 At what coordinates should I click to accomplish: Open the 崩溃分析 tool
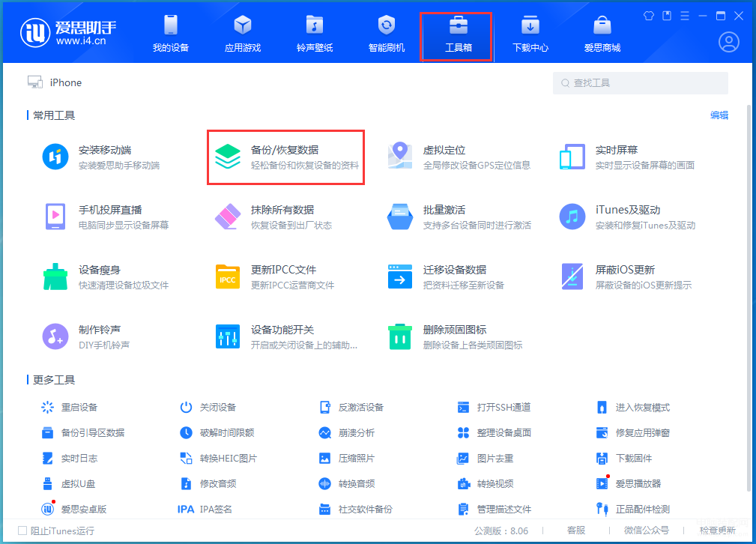(347, 433)
